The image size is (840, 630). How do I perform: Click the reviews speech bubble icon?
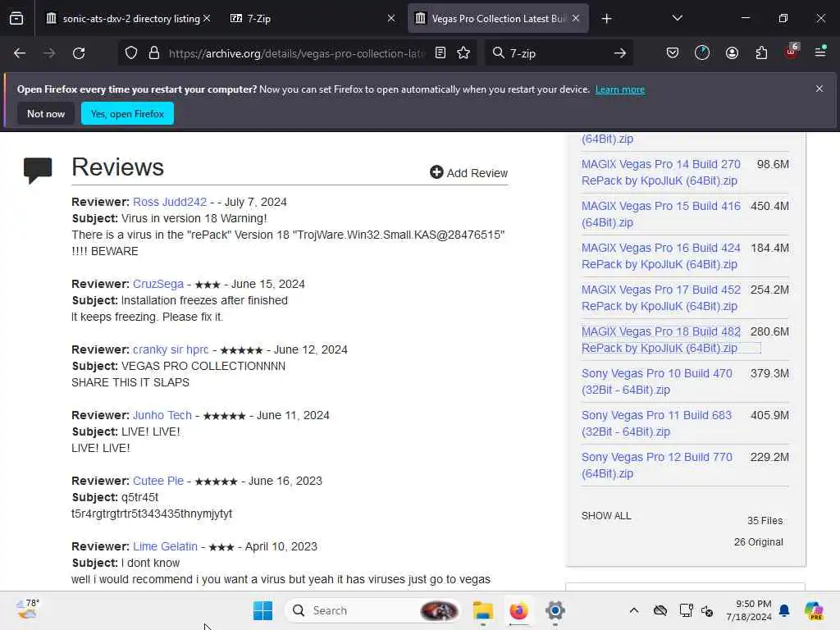pos(38,171)
